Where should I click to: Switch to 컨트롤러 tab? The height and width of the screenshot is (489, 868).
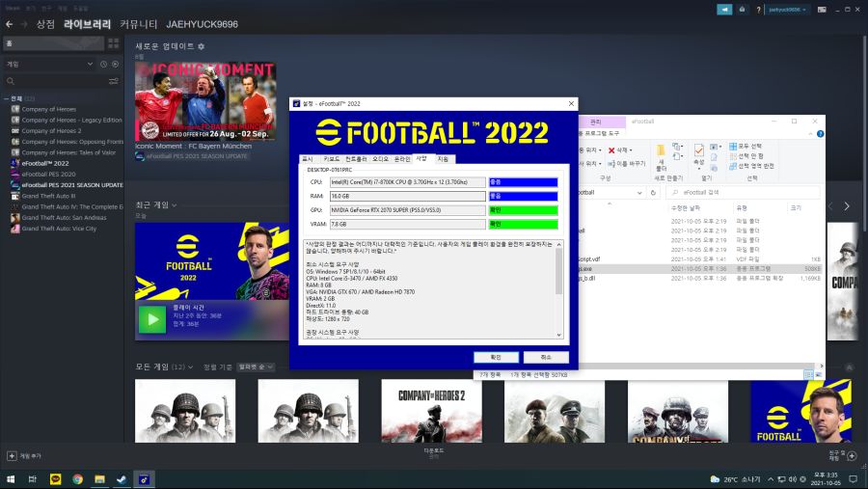click(x=356, y=159)
